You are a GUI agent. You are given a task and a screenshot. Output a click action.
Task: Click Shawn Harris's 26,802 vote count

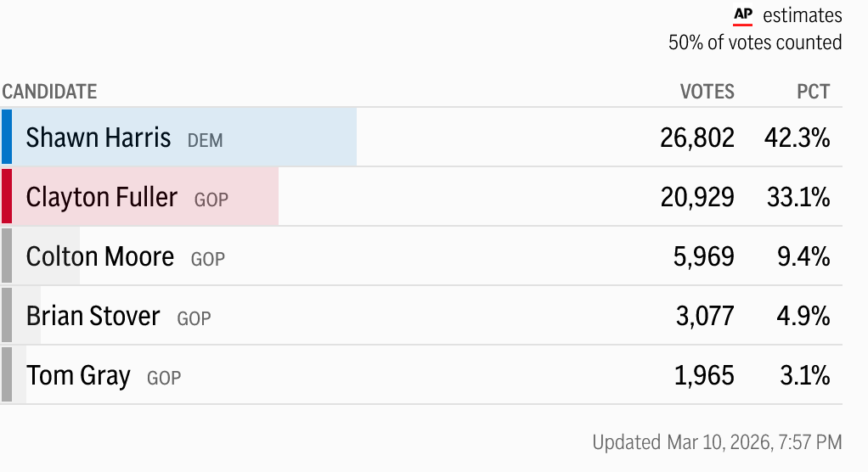(696, 138)
